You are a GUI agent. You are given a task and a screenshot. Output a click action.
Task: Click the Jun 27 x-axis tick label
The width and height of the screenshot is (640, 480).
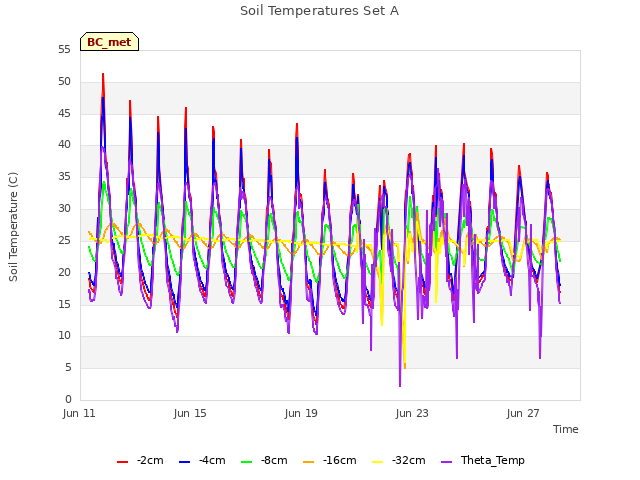tap(523, 413)
